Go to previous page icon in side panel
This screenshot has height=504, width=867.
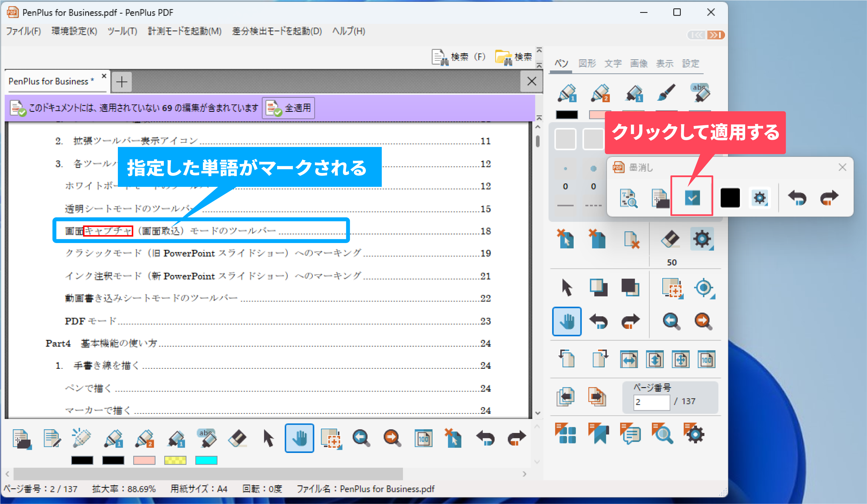[x=566, y=397]
